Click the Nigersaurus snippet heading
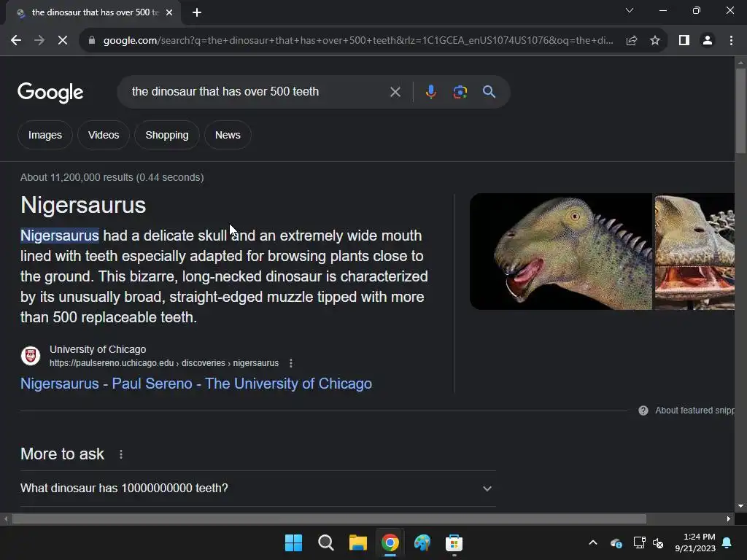The height and width of the screenshot is (560, 747). 83,205
